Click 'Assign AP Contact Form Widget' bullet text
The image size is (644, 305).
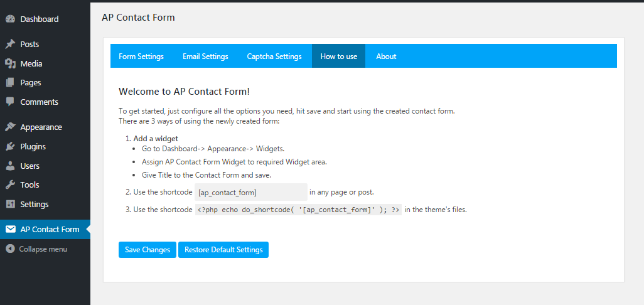click(x=235, y=162)
